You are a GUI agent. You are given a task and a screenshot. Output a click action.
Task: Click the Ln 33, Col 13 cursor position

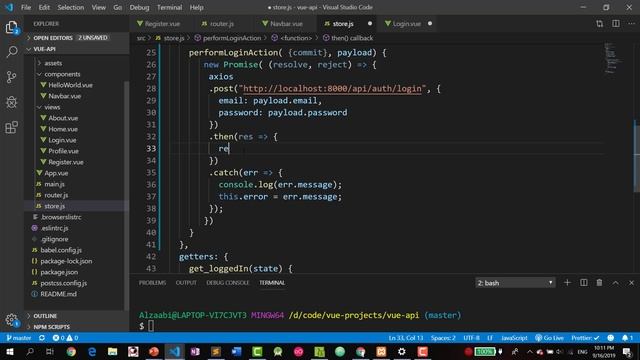click(x=406, y=338)
